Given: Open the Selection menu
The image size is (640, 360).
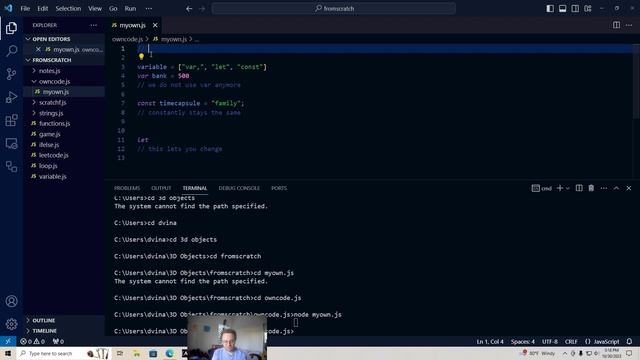Looking at the screenshot, I should pyautogui.click(x=68, y=8).
